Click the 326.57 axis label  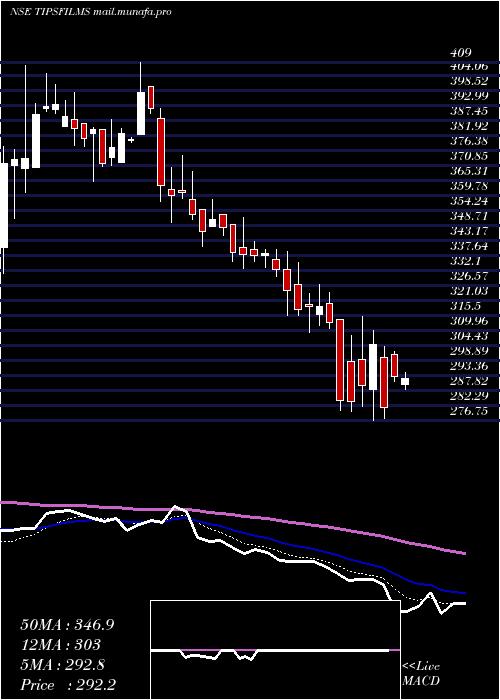[469, 276]
